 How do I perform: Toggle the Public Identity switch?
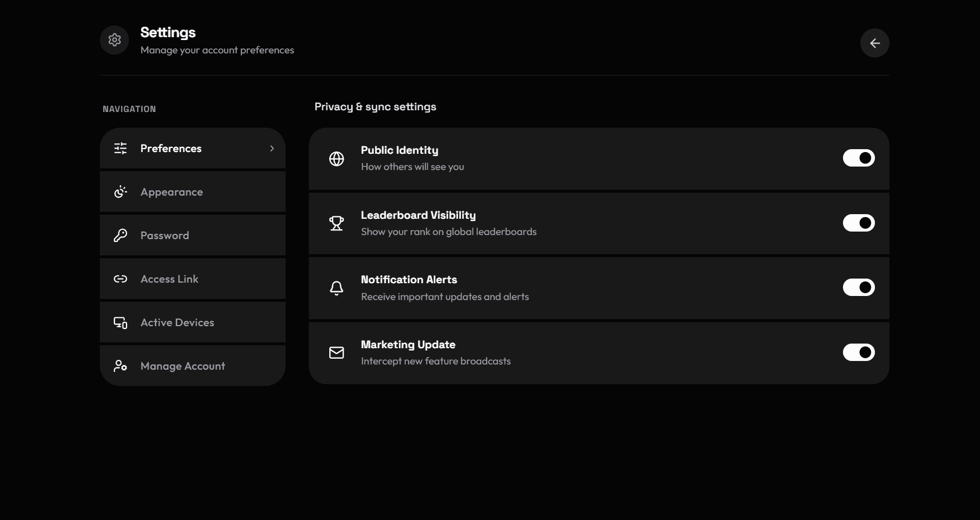[x=859, y=158]
